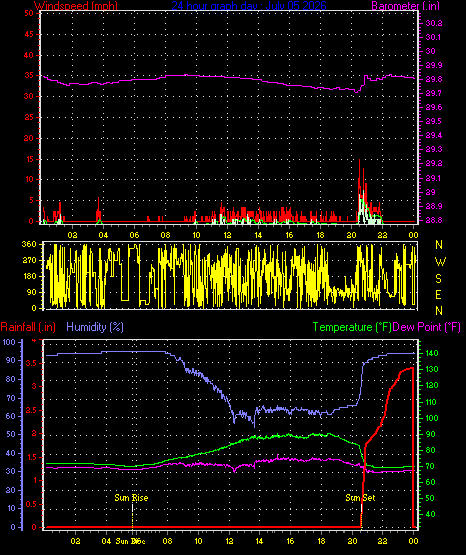Click the "28.8" value on the barometer axis
The width and height of the screenshot is (466, 555).
point(434,220)
